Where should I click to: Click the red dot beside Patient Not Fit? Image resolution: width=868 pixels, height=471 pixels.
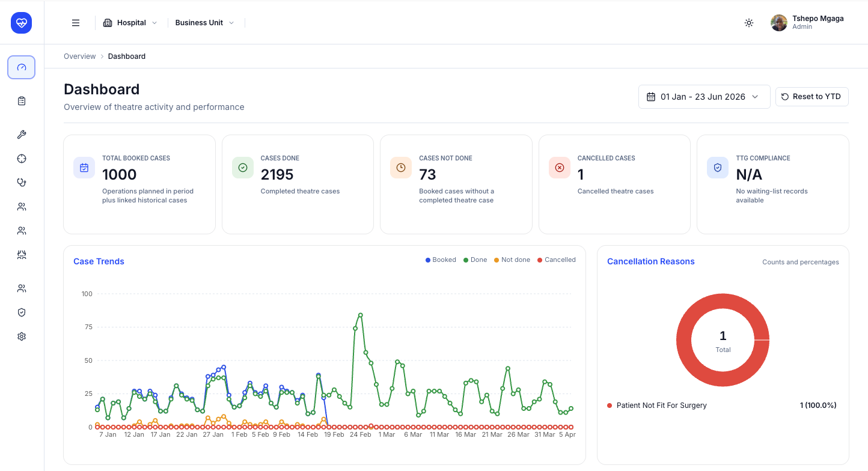[610, 406]
